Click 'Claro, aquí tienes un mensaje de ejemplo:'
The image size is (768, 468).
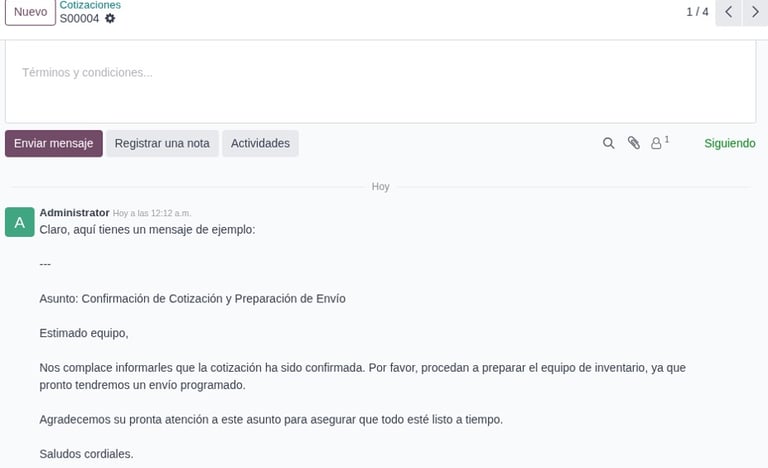point(147,229)
